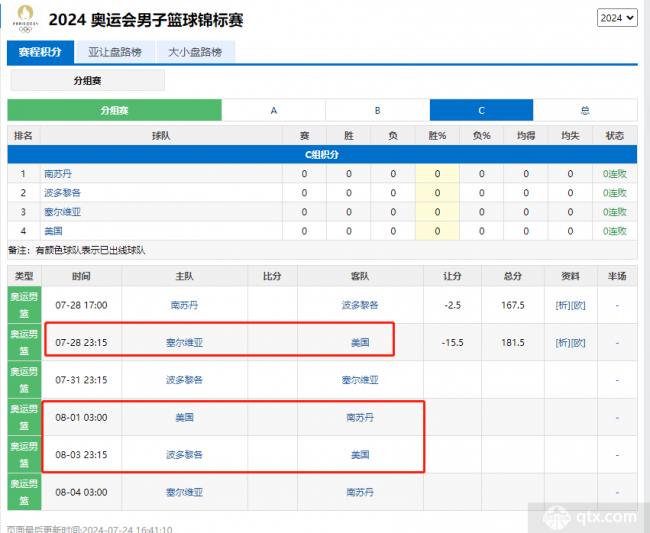Click home team 波多黎各 in 08-03 23:15 match
The height and width of the screenshot is (533, 650).
click(x=184, y=455)
